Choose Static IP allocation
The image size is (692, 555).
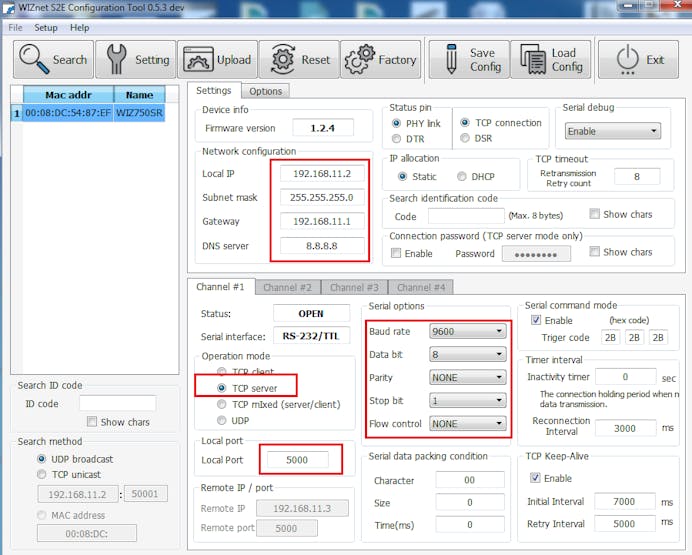coord(402,176)
